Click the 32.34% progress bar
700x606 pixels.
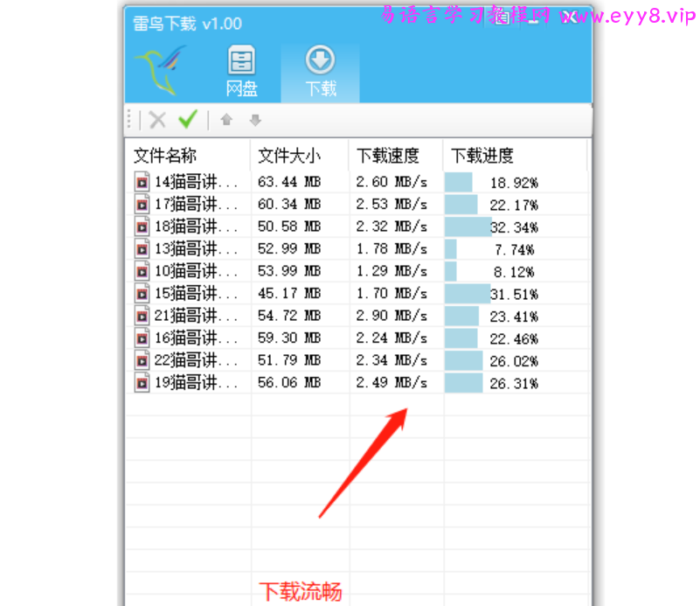[468, 226]
